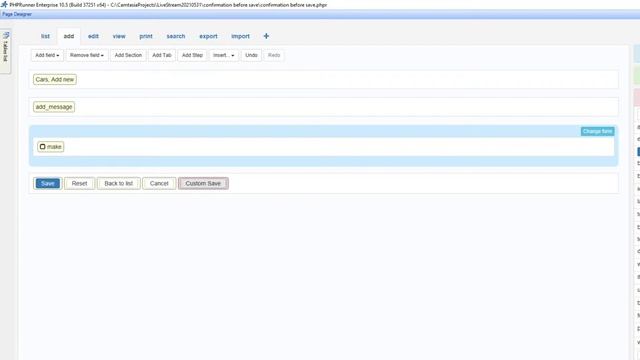Select the blue Save button
Viewport: 640px width, 360px height.
point(48,183)
